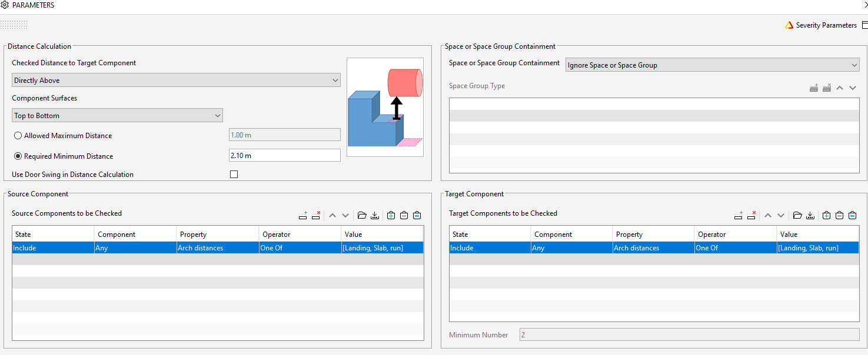Remove selection basket from Source Components
The width and height of the screenshot is (868, 355).
pos(404,216)
